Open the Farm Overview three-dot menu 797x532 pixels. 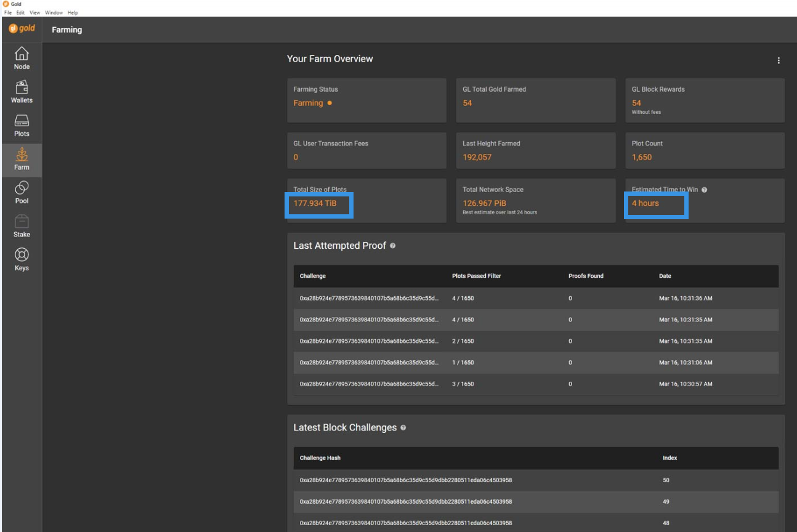(x=779, y=60)
